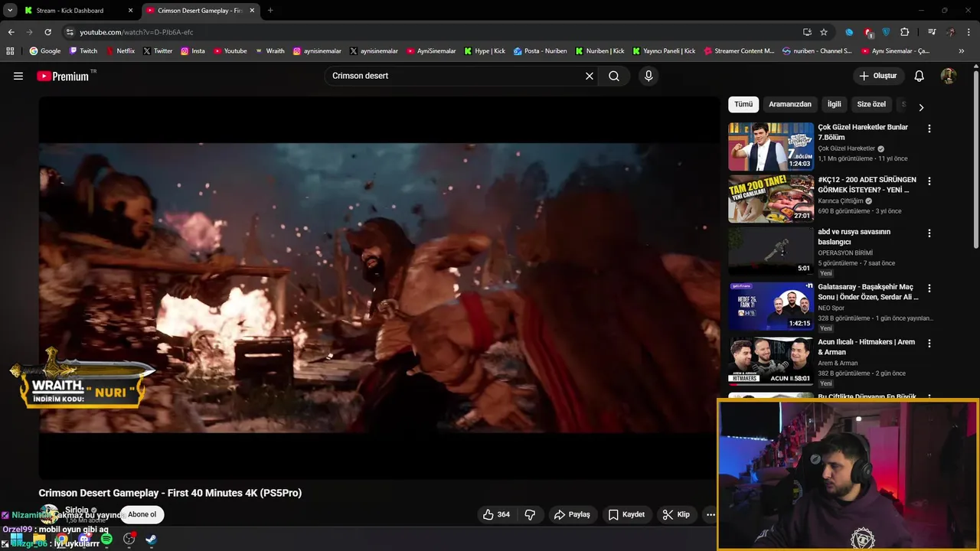Open the media control icon in the Chrome toolbar

(x=932, y=32)
